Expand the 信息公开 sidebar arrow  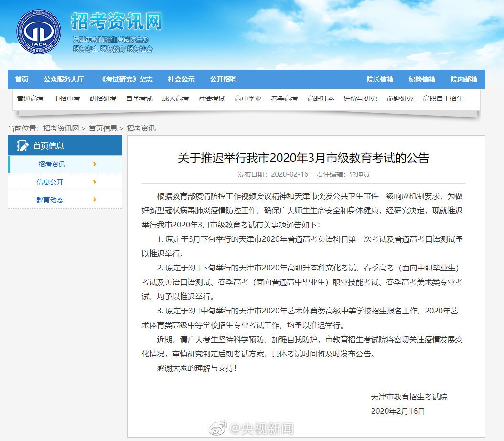(x=95, y=182)
